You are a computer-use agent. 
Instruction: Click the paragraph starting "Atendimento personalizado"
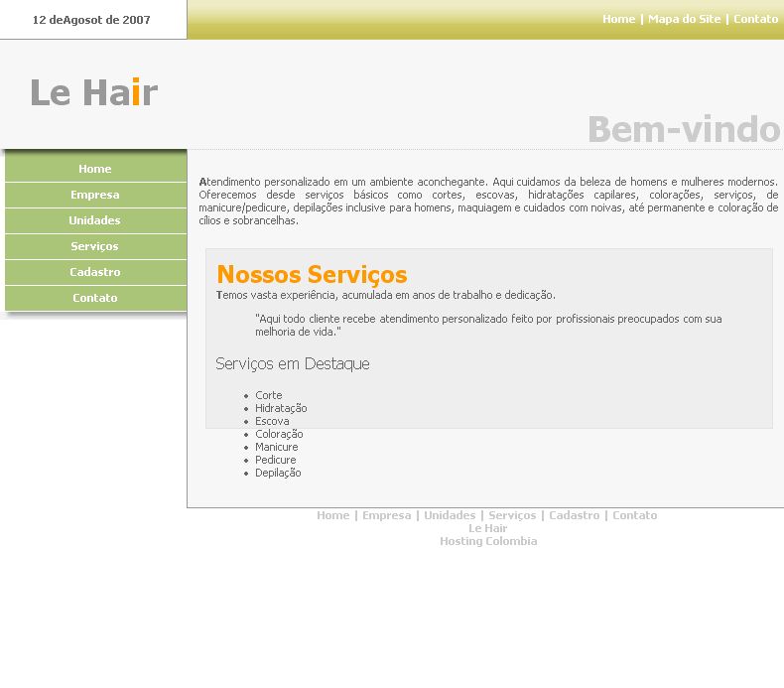(x=488, y=202)
